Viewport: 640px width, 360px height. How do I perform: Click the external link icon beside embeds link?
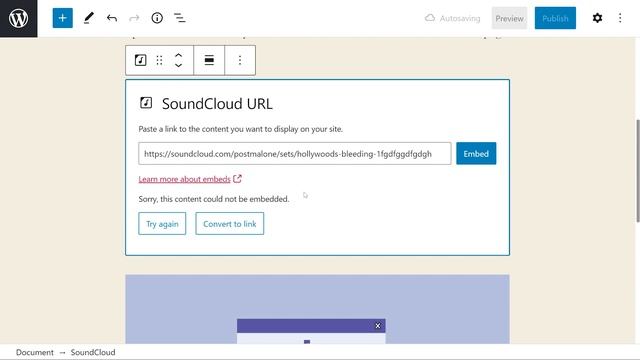(237, 179)
